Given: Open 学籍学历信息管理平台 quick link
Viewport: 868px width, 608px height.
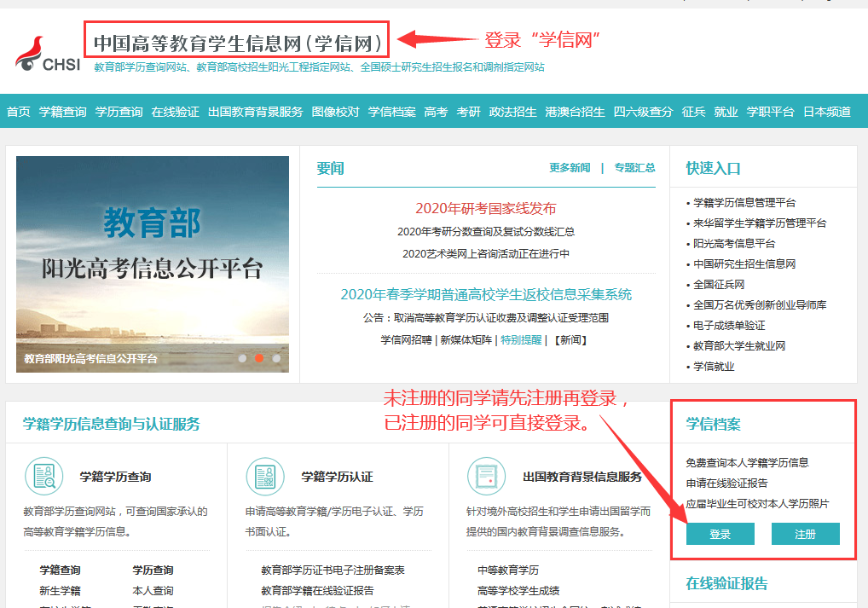Looking at the screenshot, I should point(744,203).
